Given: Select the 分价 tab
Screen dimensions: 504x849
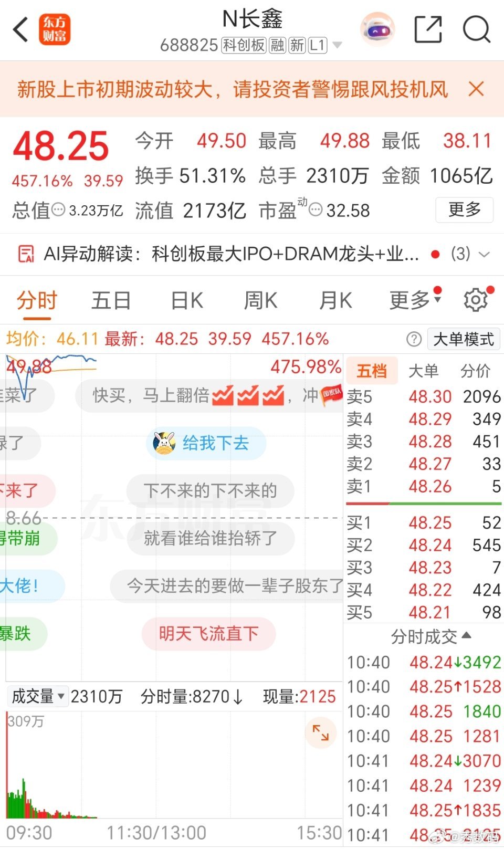Looking at the screenshot, I should pyautogui.click(x=475, y=371).
